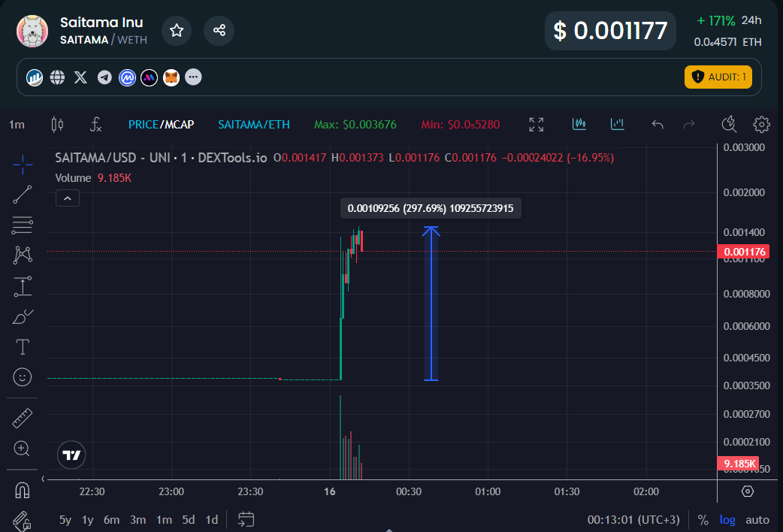Add Saitama Inu to favorites star
783x532 pixels.
click(177, 31)
